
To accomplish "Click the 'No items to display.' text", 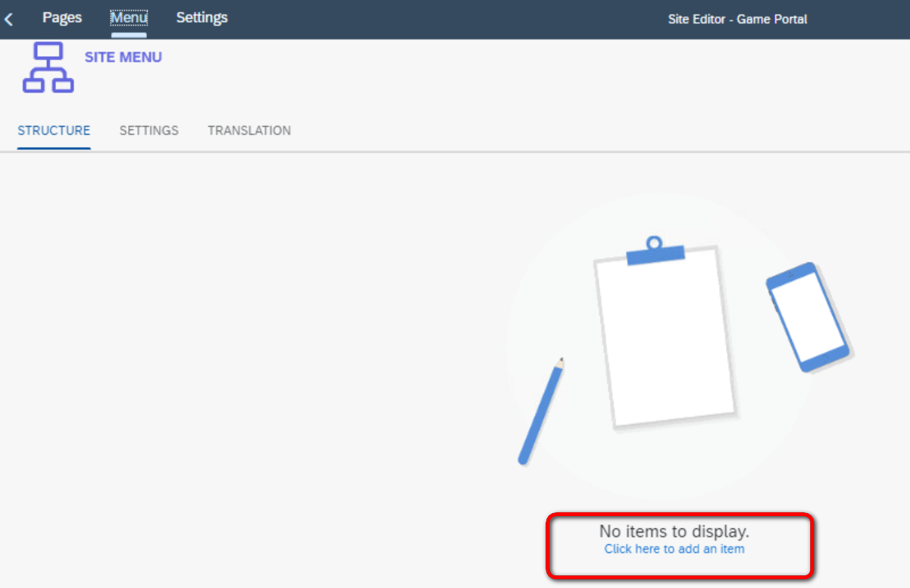I will click(x=674, y=531).
